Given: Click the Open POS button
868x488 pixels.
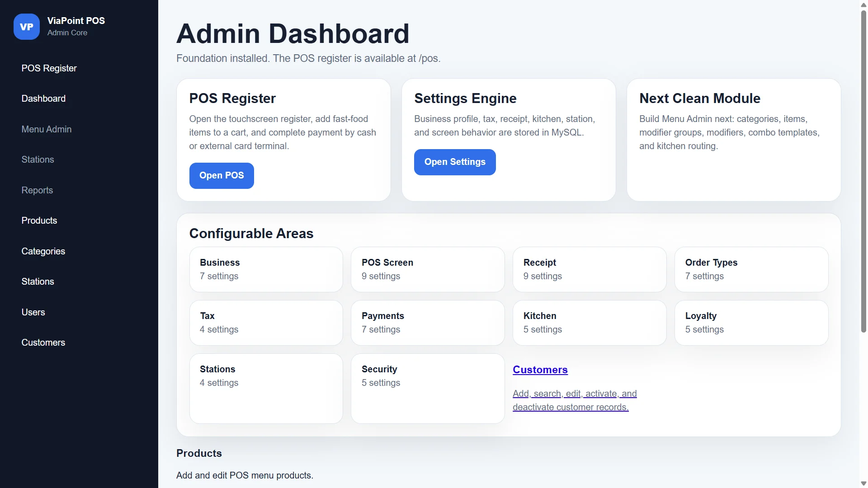Looking at the screenshot, I should click(x=222, y=175).
